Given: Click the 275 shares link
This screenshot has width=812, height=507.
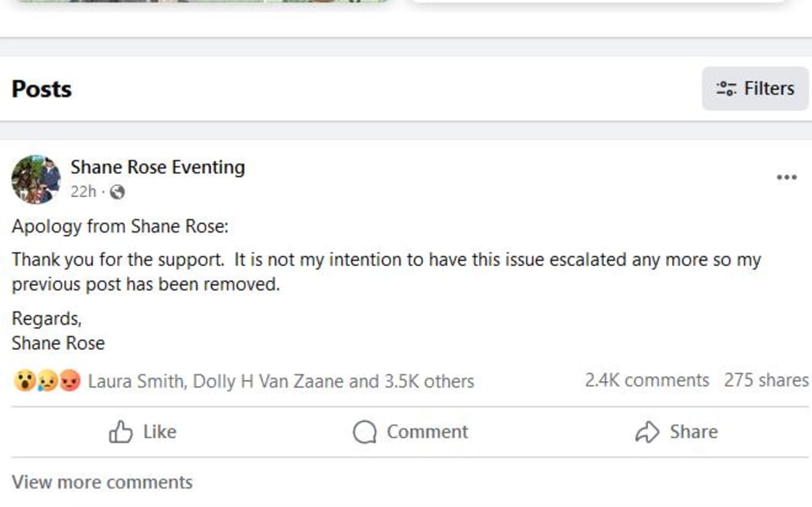Looking at the screenshot, I should tap(763, 380).
